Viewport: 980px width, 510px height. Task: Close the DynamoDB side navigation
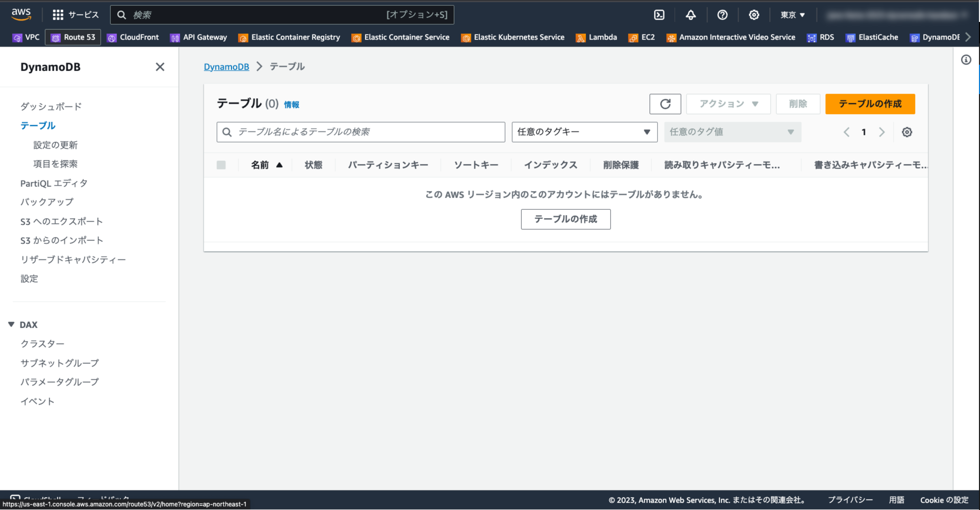pos(160,67)
